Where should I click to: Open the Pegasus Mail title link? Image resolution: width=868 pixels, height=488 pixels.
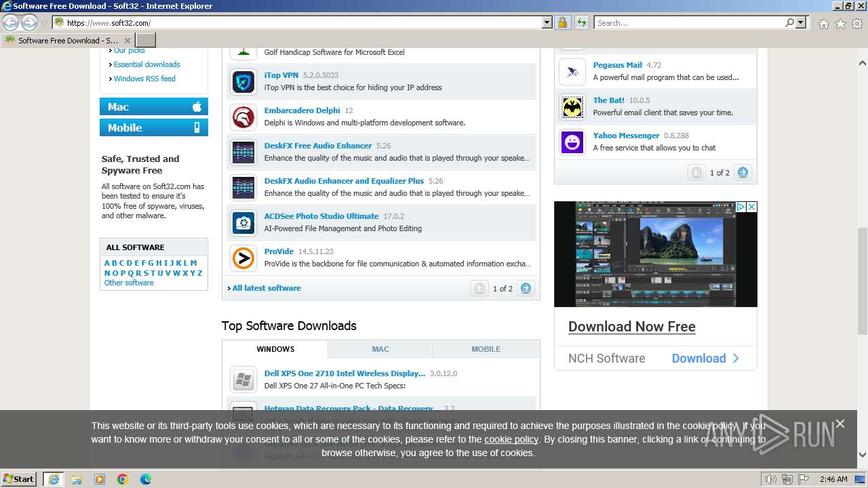coord(618,65)
